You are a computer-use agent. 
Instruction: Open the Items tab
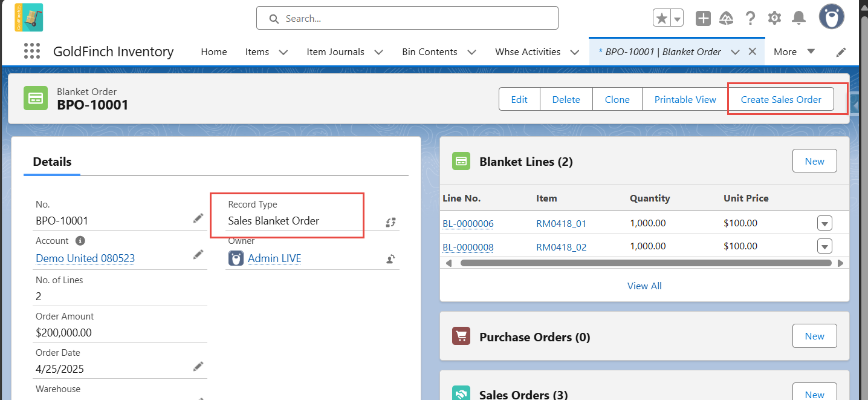click(257, 51)
